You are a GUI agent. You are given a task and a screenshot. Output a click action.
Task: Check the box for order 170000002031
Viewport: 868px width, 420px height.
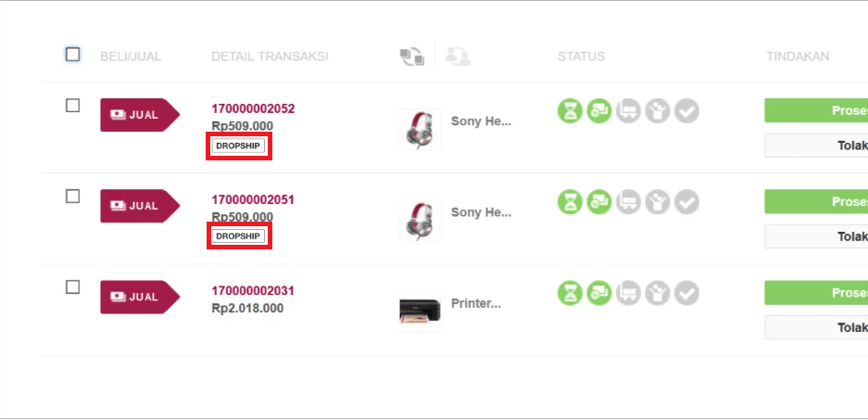(x=72, y=287)
